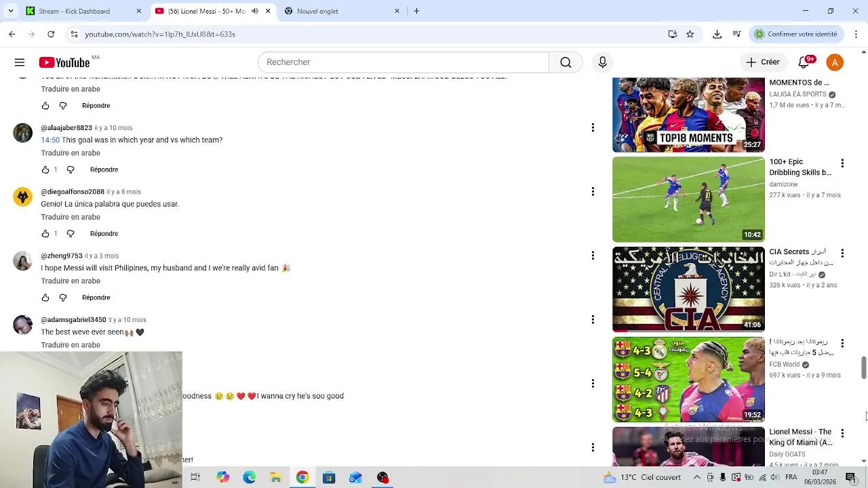Open options for @alaajaber8823 comment
868x488 pixels.
click(593, 127)
